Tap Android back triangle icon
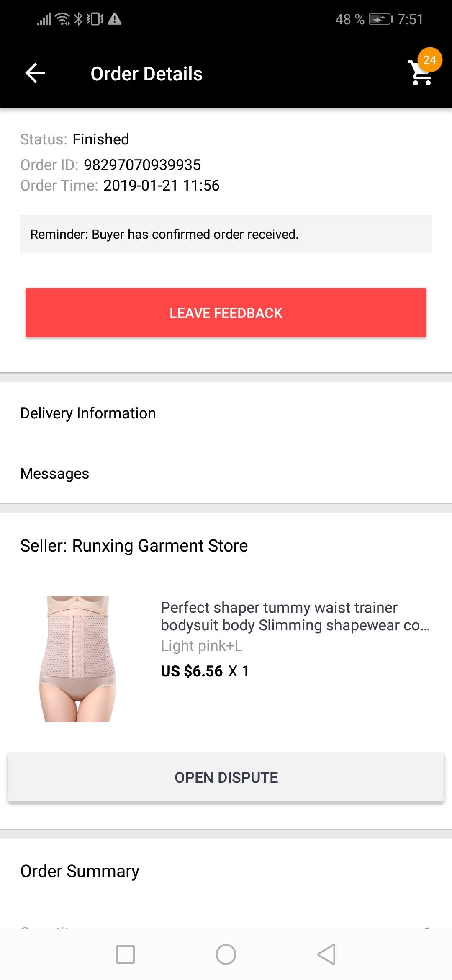This screenshot has height=980, width=452. point(326,954)
